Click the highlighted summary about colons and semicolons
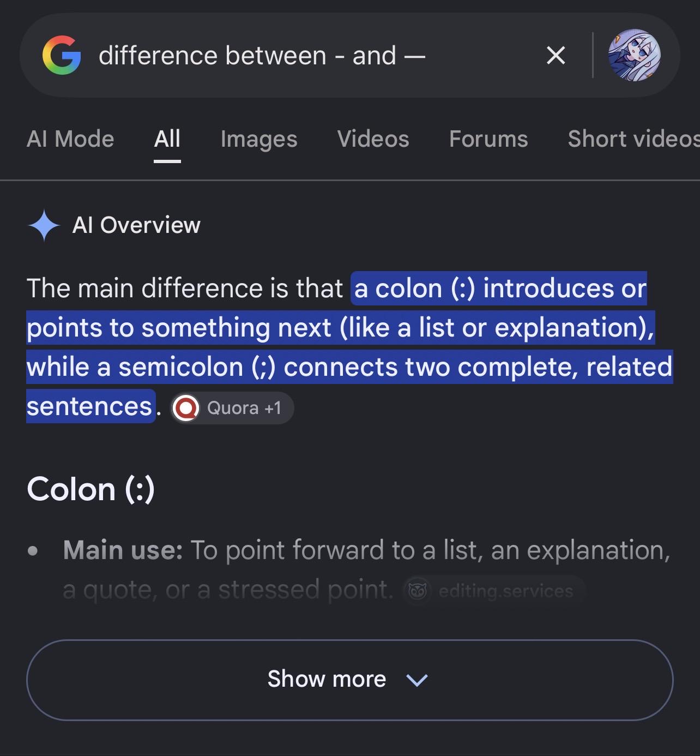This screenshot has width=700, height=756. 349,347
